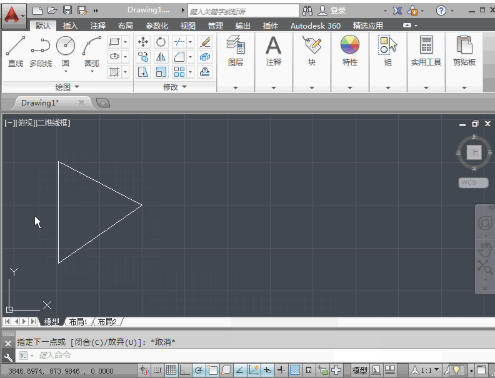Activate the Offset tool

(205, 72)
